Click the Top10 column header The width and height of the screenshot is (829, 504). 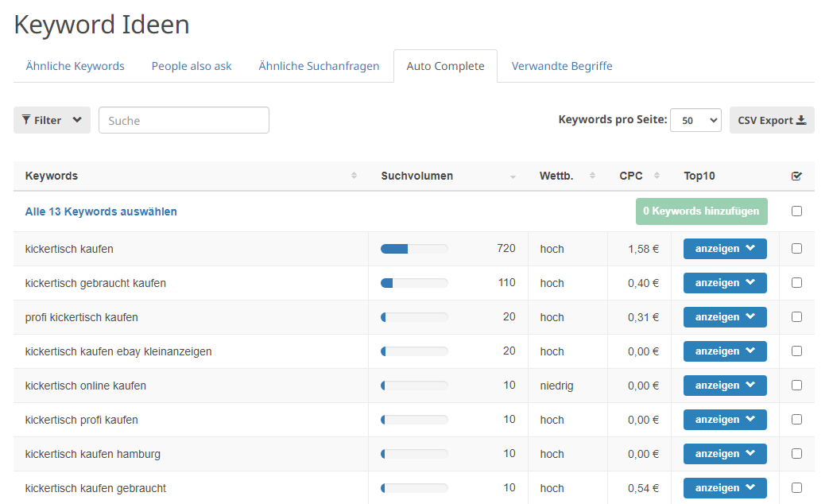coord(699,176)
